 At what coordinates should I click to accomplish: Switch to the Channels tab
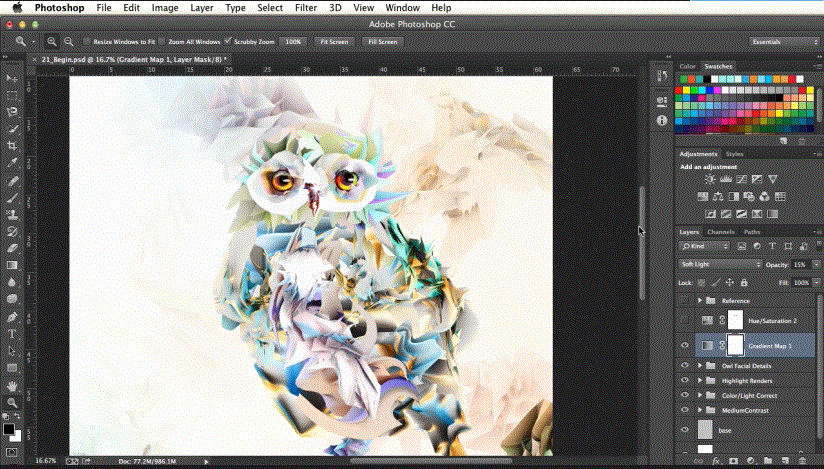pyautogui.click(x=720, y=232)
